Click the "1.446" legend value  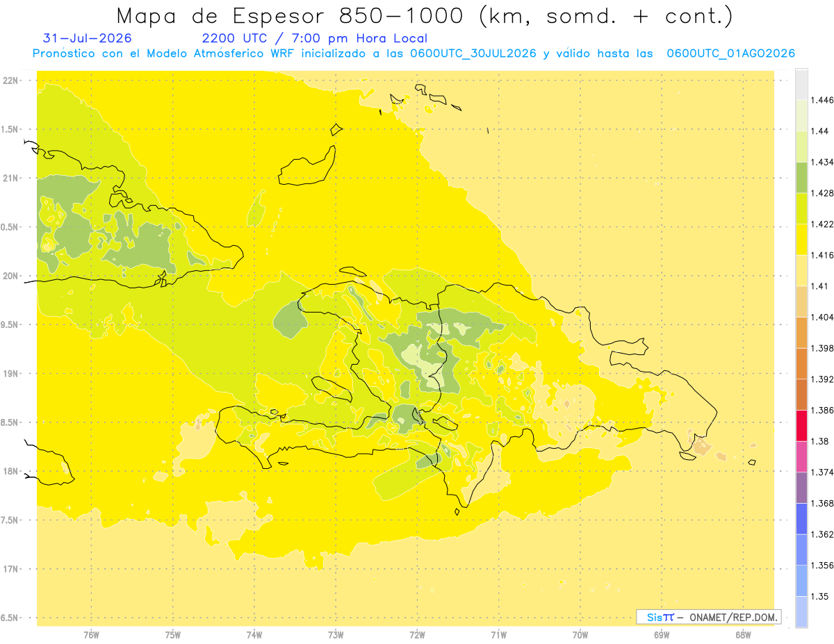pos(824,100)
